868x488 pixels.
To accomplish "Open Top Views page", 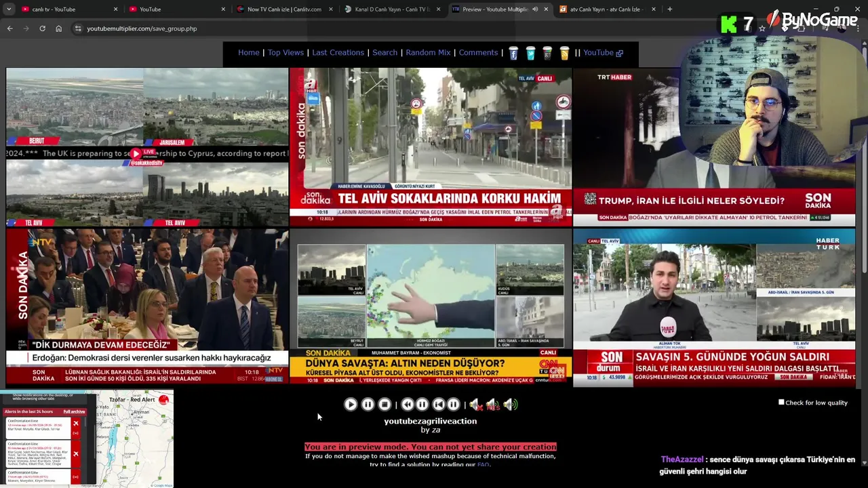I will [285, 52].
